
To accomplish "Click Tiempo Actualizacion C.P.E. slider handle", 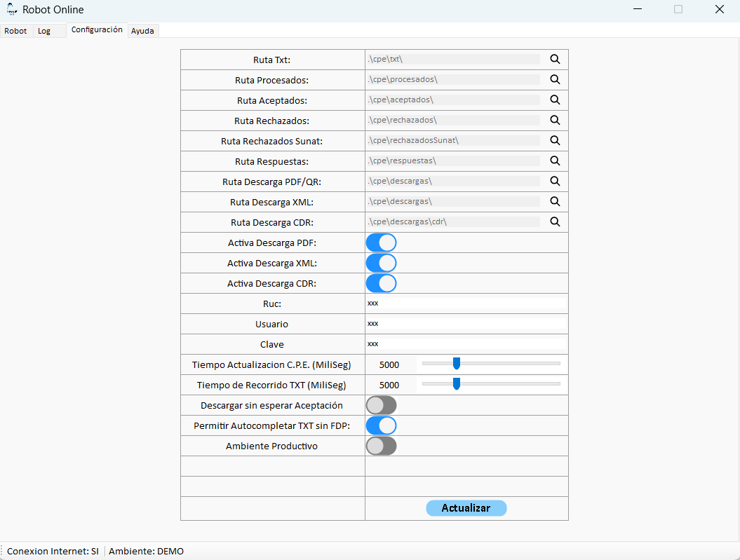I will coord(457,364).
